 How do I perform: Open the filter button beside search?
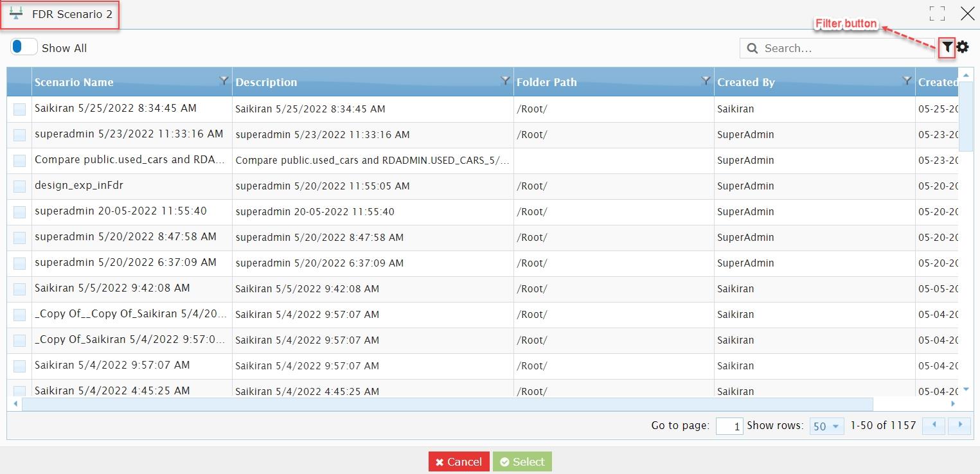pyautogui.click(x=947, y=48)
